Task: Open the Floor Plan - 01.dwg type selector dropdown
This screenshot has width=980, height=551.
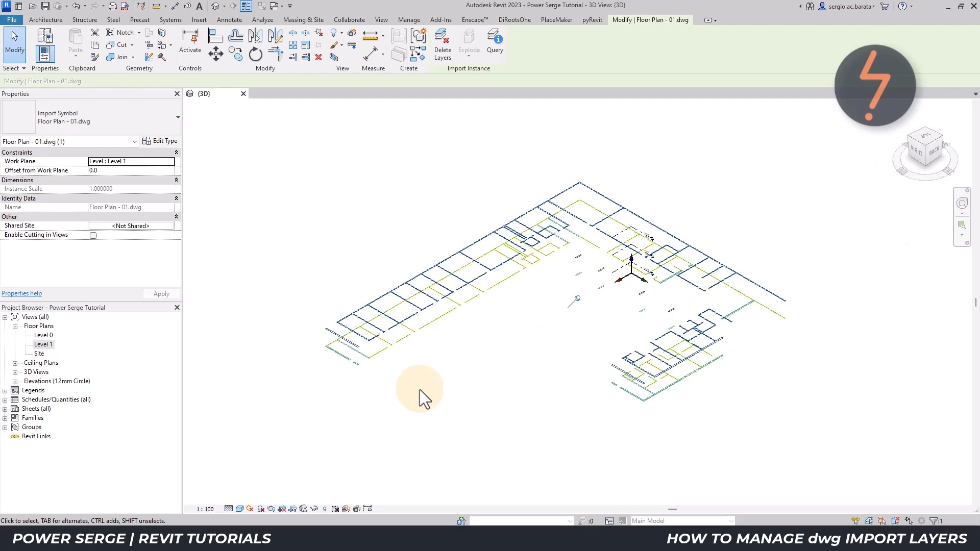Action: [x=135, y=141]
